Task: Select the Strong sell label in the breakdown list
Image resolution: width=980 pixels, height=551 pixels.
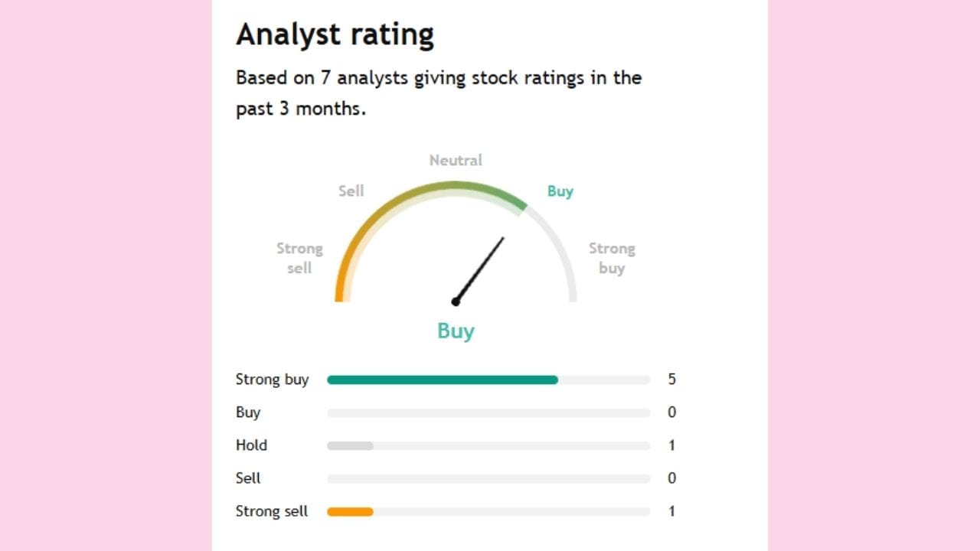Action: (272, 511)
